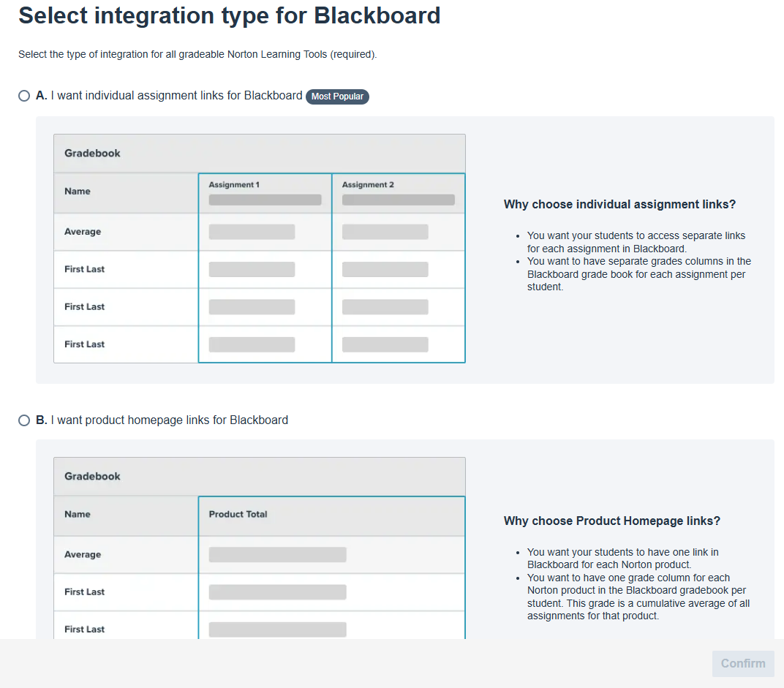Click the Most Popular badge
The width and height of the screenshot is (784, 688).
[337, 96]
